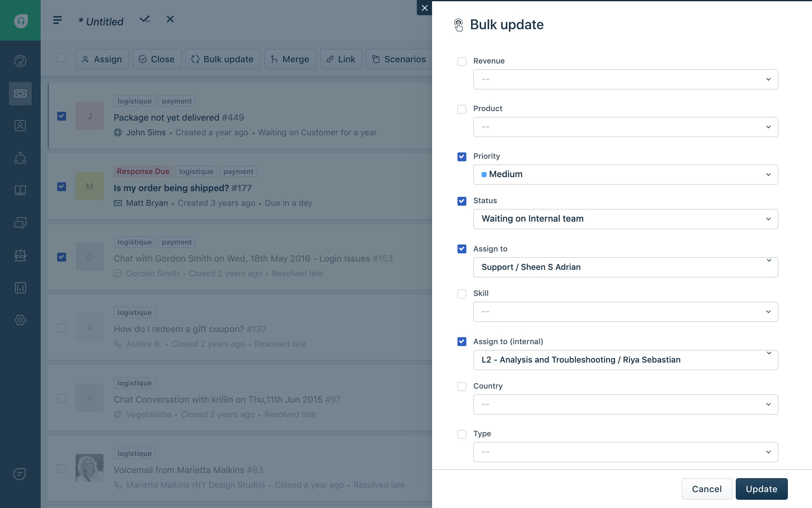
Task: Open the Contacts icon in sidebar
Action: tap(20, 126)
